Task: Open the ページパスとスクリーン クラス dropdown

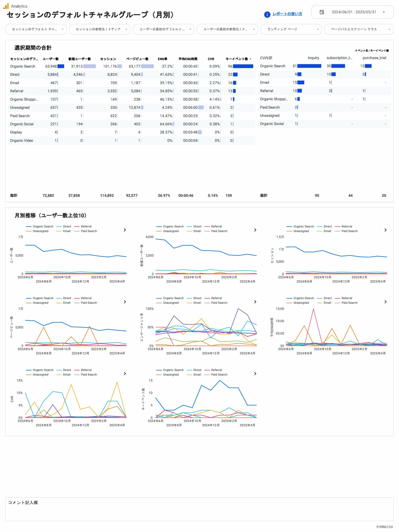Action: (359, 29)
